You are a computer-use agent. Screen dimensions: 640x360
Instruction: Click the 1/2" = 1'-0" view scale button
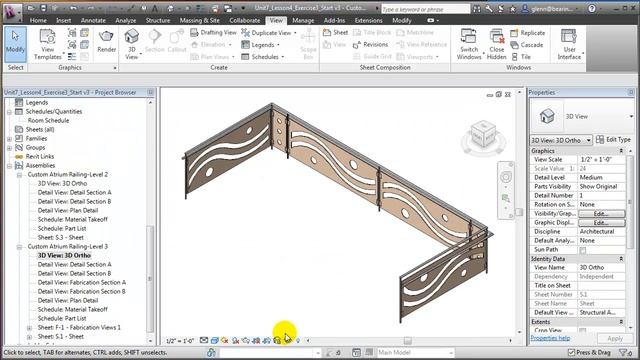(180, 341)
